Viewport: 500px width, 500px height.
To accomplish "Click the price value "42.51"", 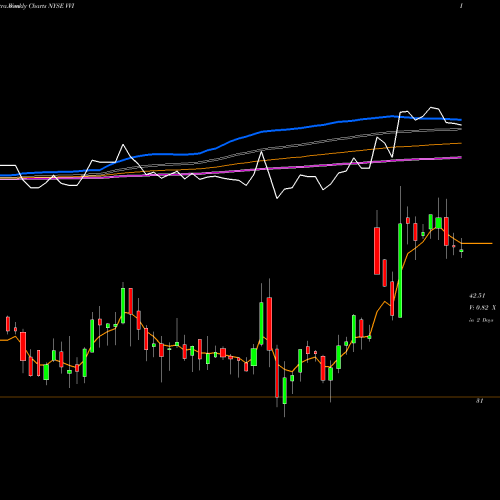I will pos(477,296).
